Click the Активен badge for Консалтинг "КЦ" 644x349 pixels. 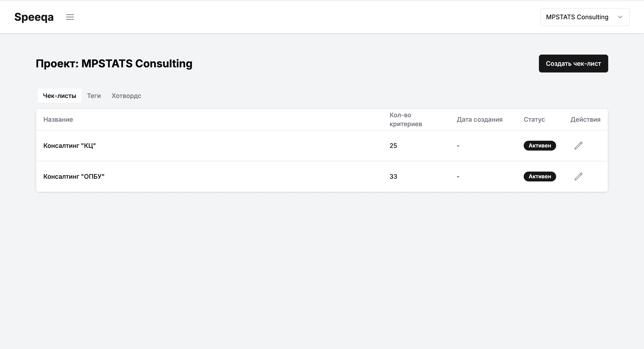tap(540, 146)
